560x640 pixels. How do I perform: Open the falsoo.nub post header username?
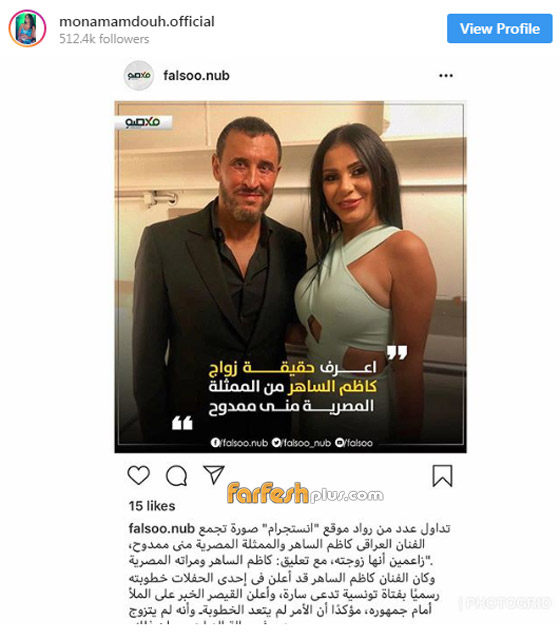tap(196, 76)
